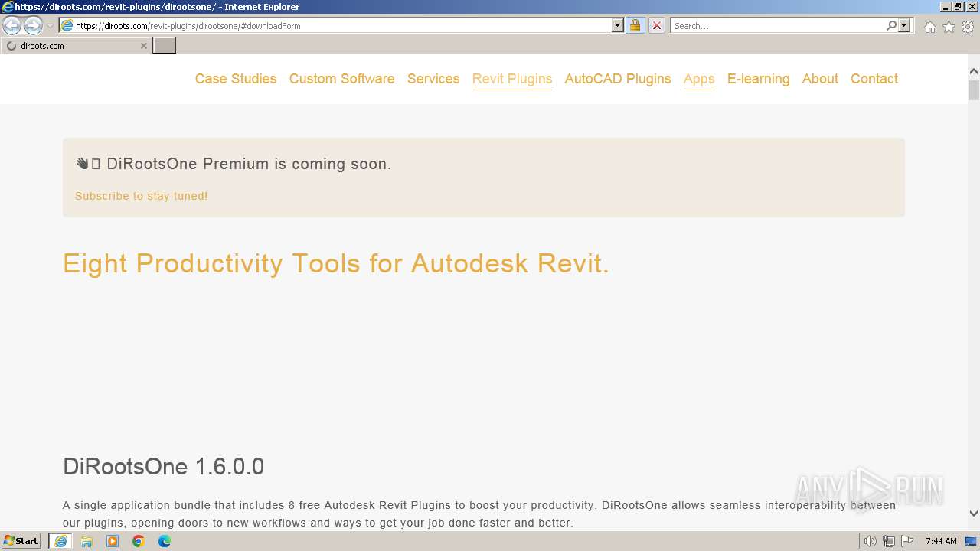Select the diroots.com browser tab

(x=77, y=45)
